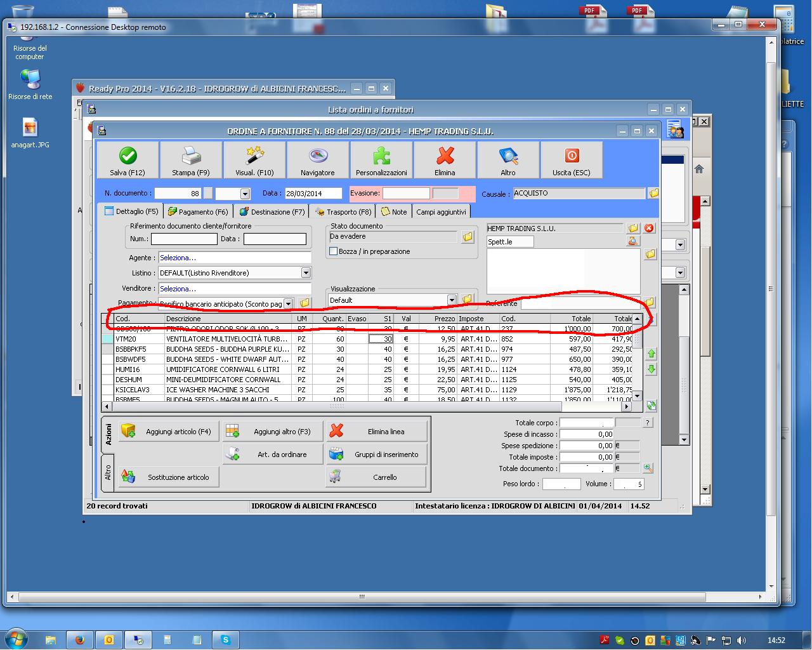The height and width of the screenshot is (650, 812).
Task: Click Art. da ordinare button
Action: [x=273, y=454]
